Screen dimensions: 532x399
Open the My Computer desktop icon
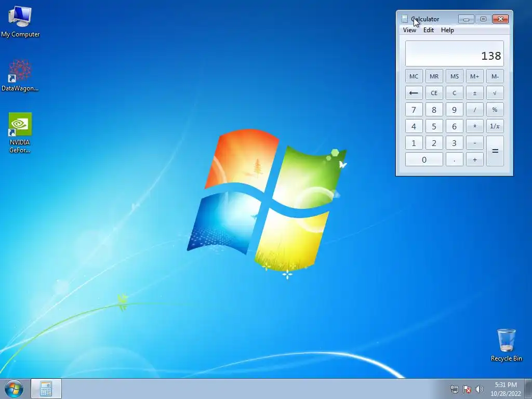pos(20,21)
